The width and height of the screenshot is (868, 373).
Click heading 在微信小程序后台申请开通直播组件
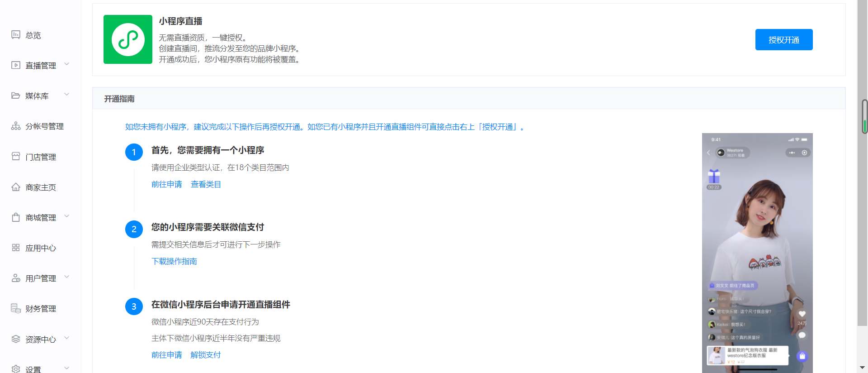221,305
